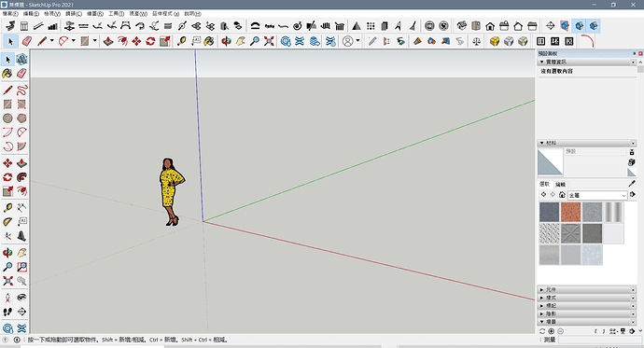Expand the 元件 components panel
This screenshot has width=644, height=348.
click(x=542, y=290)
